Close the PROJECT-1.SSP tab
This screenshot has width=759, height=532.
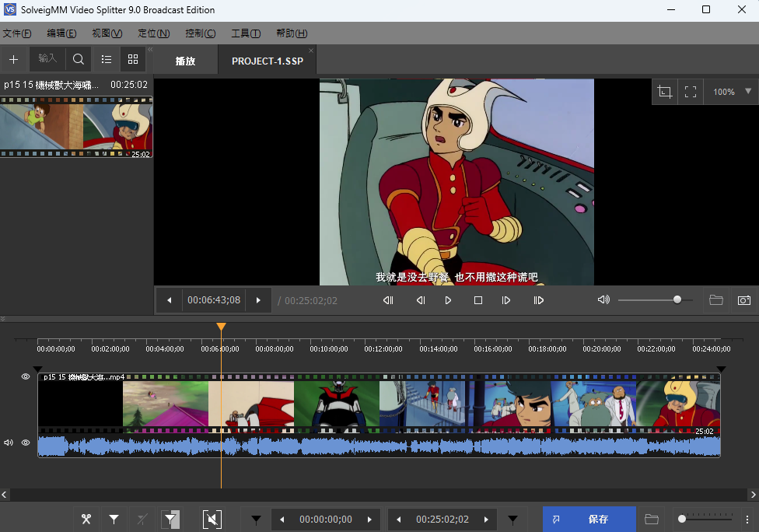pos(311,51)
